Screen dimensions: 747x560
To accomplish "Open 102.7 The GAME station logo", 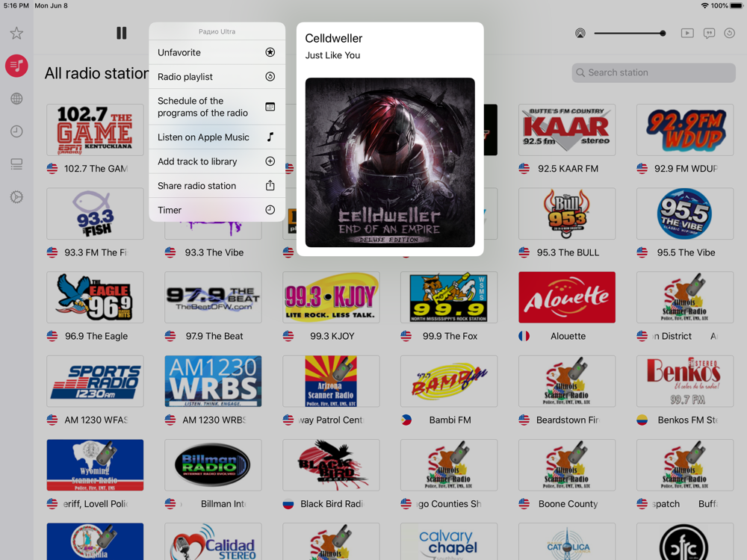I will point(96,130).
